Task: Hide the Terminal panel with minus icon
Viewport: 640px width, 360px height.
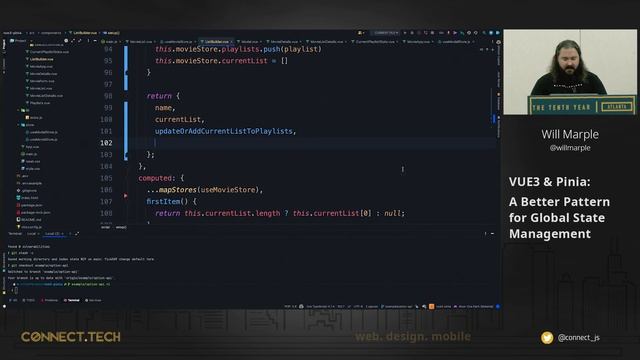Action: [x=492, y=234]
